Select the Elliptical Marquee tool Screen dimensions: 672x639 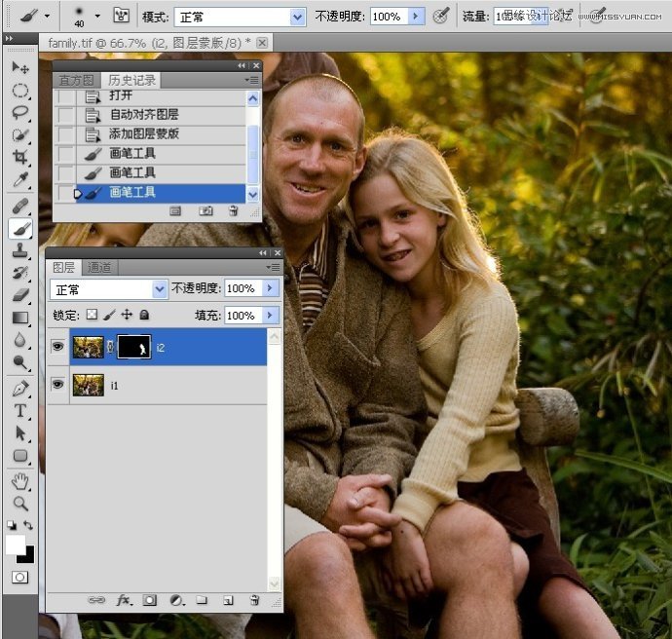[20, 91]
